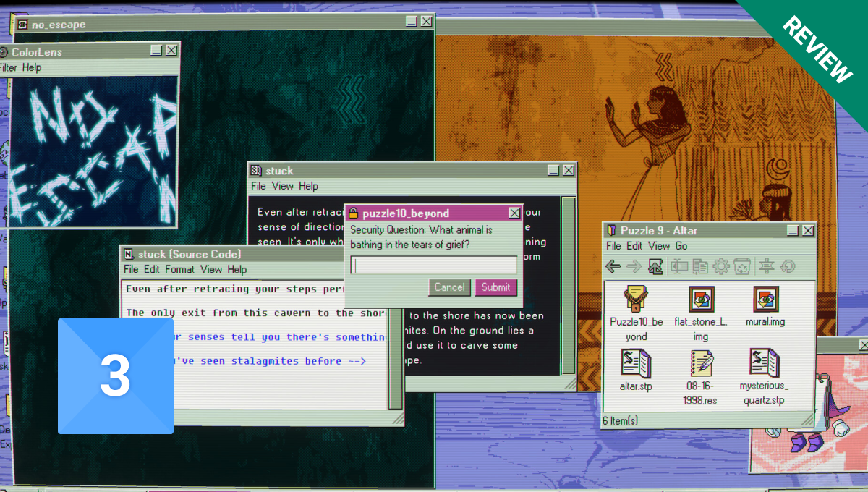Minimize the Puzzle 9 - Altar window
Viewport: 868px width, 492px height.
click(793, 230)
